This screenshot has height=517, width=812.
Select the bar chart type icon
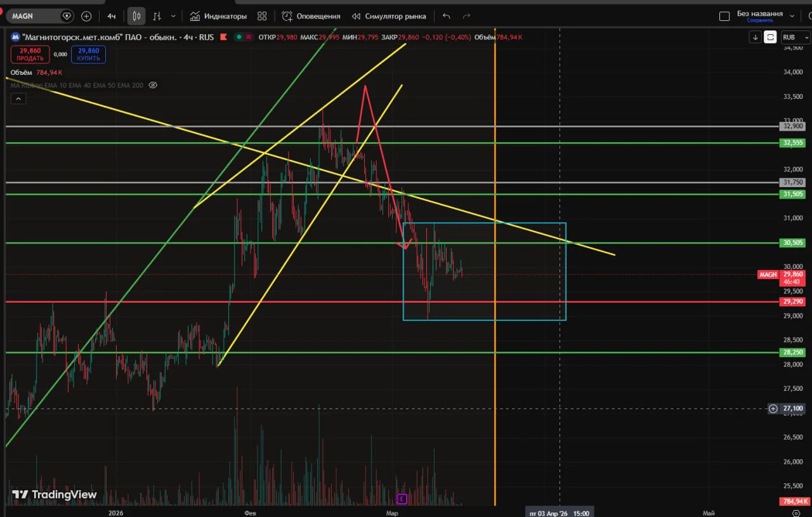tap(157, 16)
